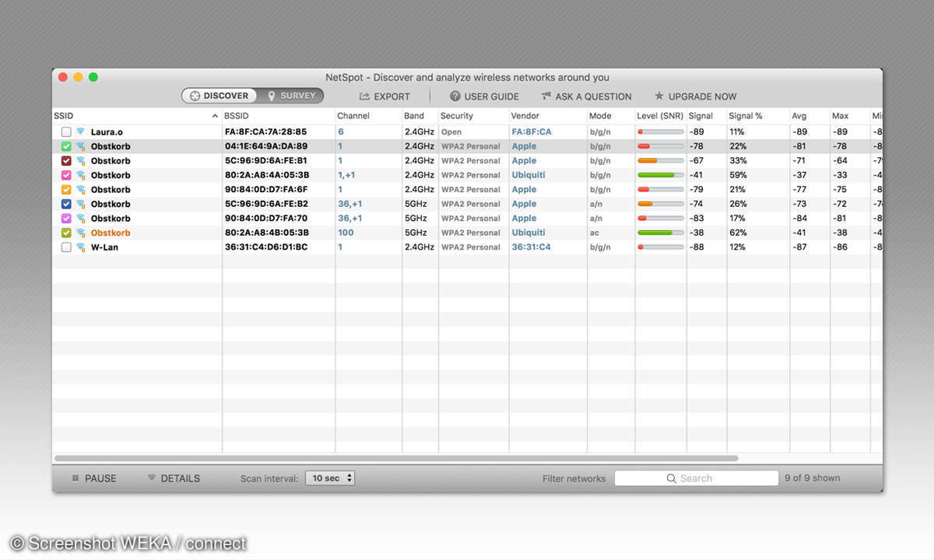This screenshot has height=560, width=934.
Task: Click mode cell 'ac'
Action: (x=595, y=233)
